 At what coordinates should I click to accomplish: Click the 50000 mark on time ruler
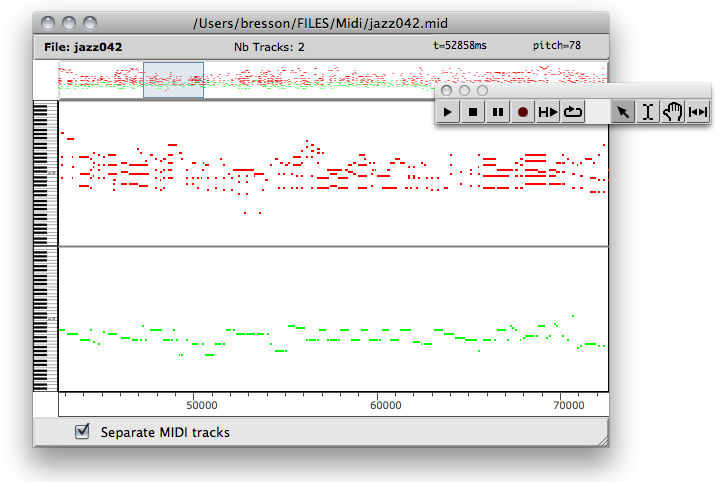click(x=202, y=405)
